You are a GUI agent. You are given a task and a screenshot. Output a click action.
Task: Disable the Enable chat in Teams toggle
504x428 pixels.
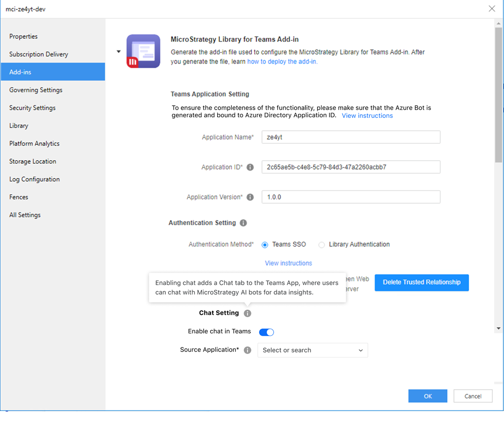pyautogui.click(x=266, y=332)
